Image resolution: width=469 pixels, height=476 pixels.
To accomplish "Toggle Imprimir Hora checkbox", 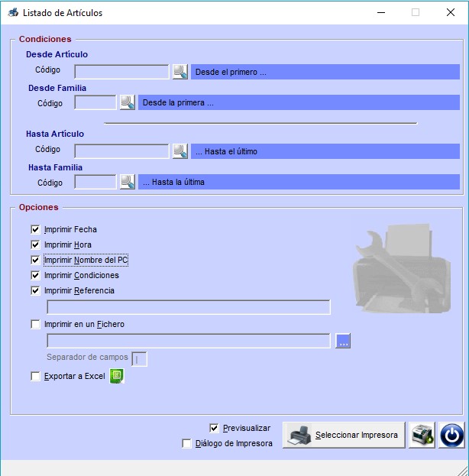I will (35, 244).
